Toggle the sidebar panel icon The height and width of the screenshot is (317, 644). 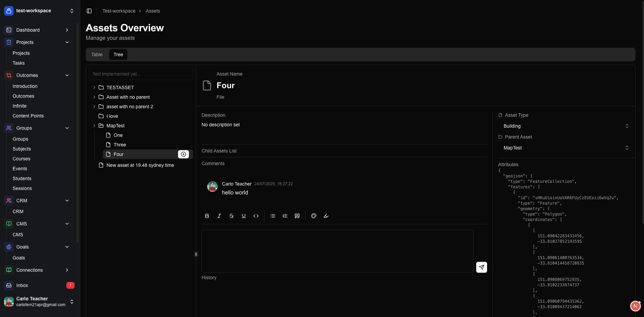tap(89, 11)
